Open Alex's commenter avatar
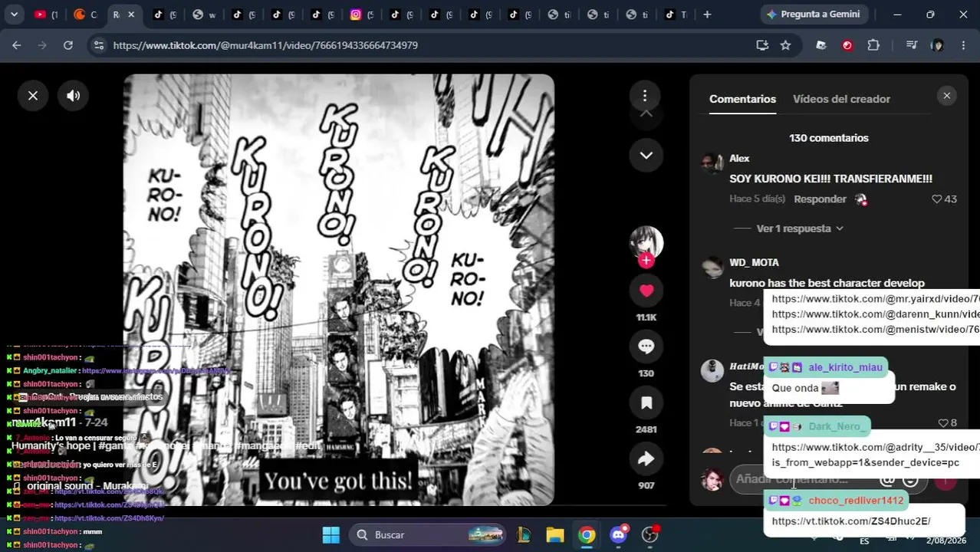The width and height of the screenshot is (980, 552). click(x=712, y=163)
